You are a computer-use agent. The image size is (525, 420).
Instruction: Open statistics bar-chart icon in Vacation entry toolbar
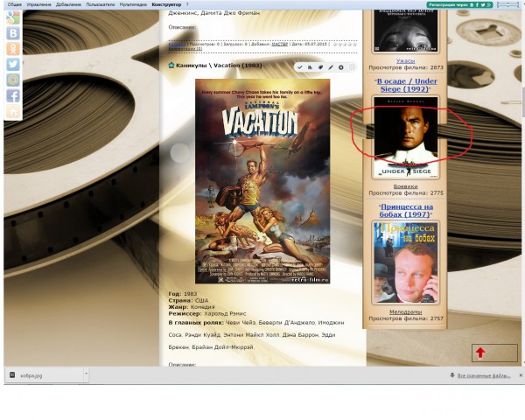point(310,67)
